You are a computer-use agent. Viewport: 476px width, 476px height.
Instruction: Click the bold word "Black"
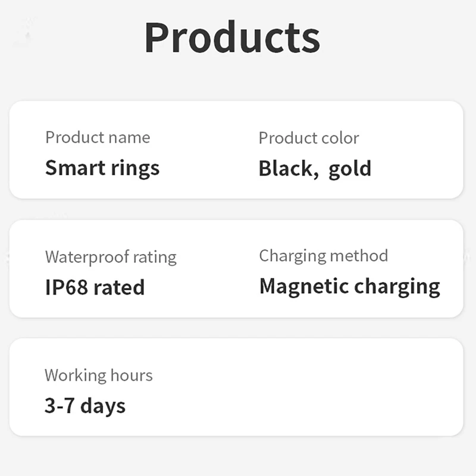[x=286, y=168]
